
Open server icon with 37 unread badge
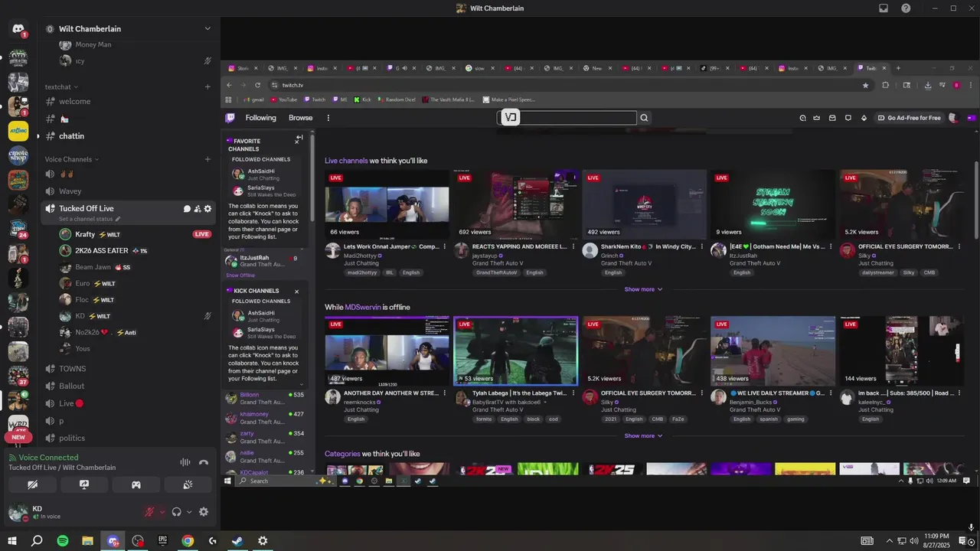[x=18, y=376]
